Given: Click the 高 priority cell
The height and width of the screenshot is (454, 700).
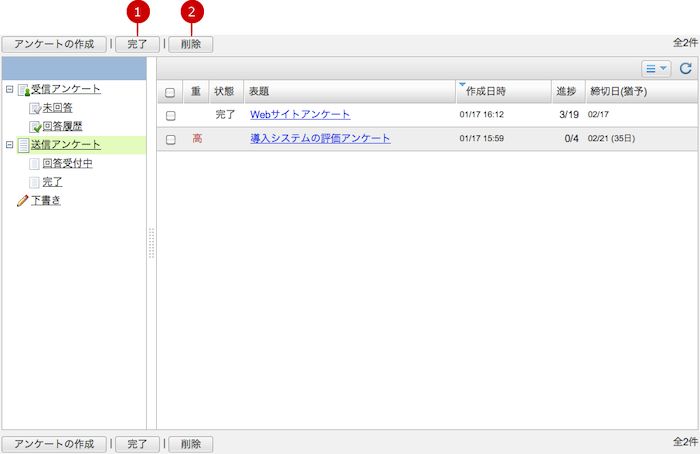Looking at the screenshot, I should point(197,138).
